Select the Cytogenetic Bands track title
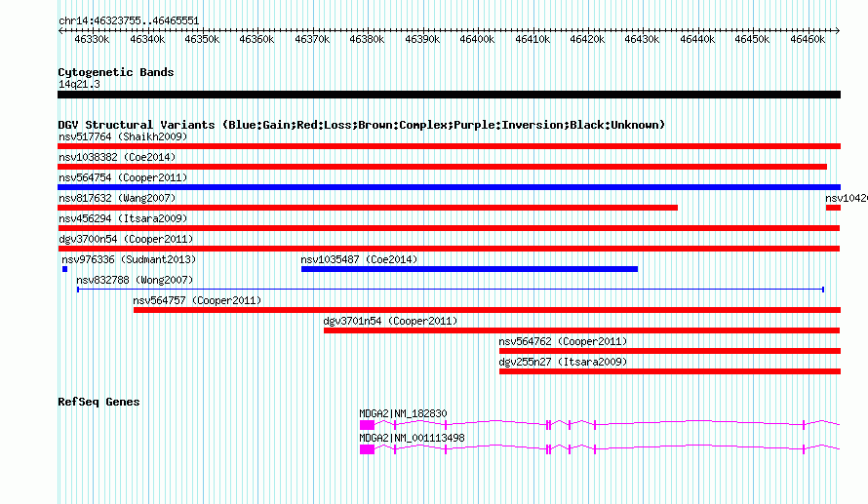 (116, 72)
